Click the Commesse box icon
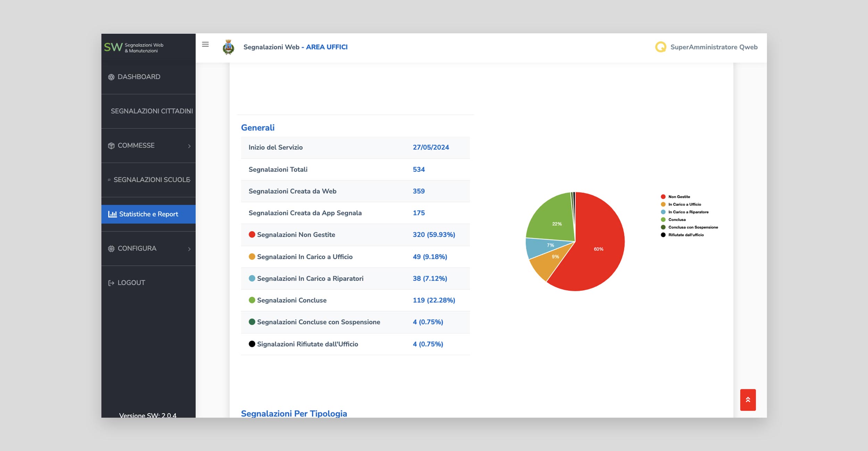 pos(111,146)
